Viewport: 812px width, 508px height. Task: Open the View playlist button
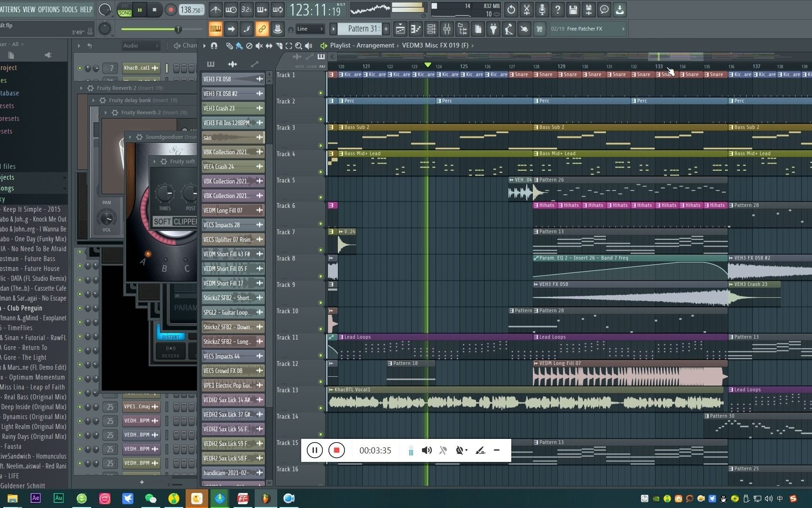coord(400,29)
